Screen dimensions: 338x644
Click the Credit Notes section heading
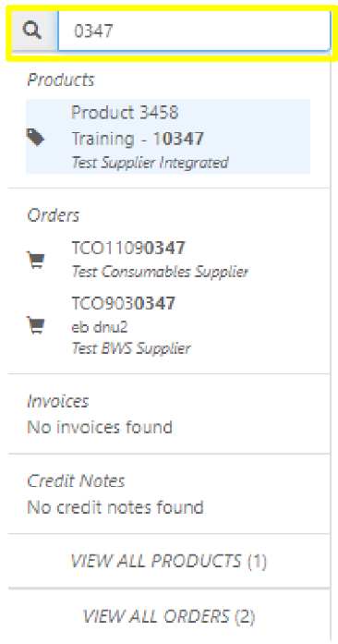click(76, 480)
